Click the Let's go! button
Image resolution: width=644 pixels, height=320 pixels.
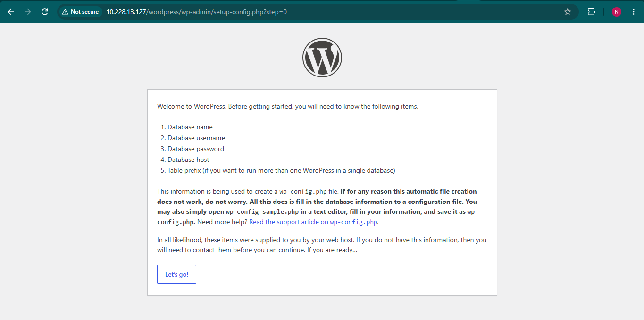[176, 274]
